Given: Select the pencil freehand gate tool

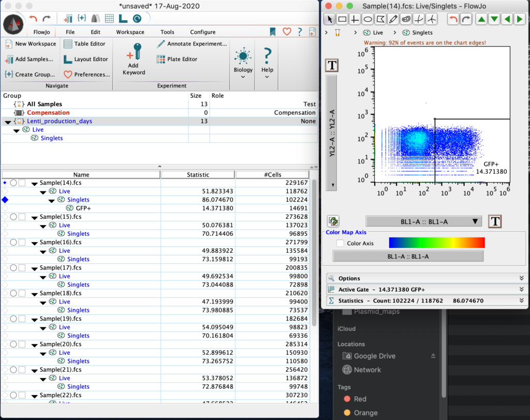Looking at the screenshot, I should (393, 19).
